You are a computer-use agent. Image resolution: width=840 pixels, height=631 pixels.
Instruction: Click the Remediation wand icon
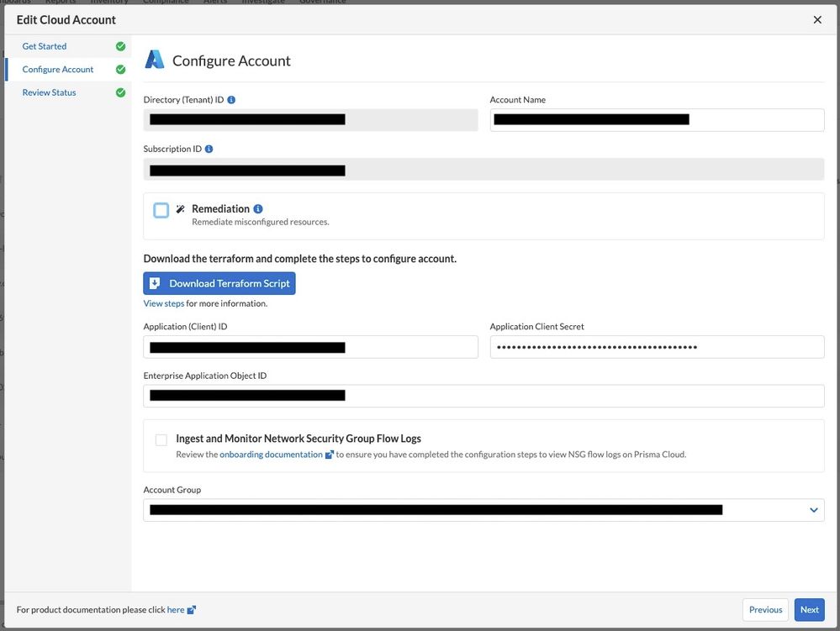click(x=180, y=209)
